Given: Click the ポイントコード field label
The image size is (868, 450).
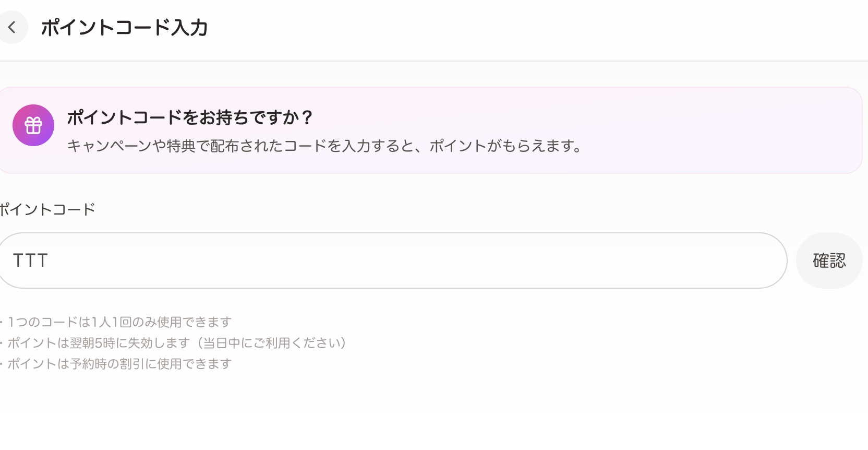Looking at the screenshot, I should click(47, 210).
